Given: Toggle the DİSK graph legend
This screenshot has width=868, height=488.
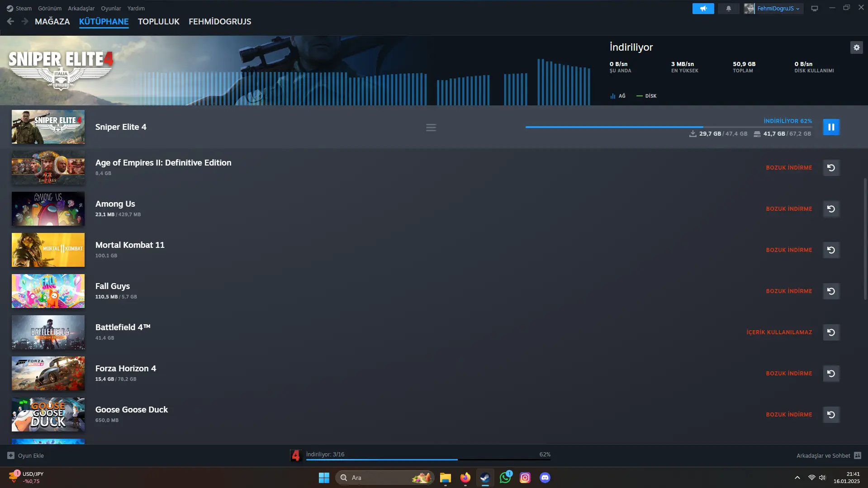Looking at the screenshot, I should (x=646, y=96).
